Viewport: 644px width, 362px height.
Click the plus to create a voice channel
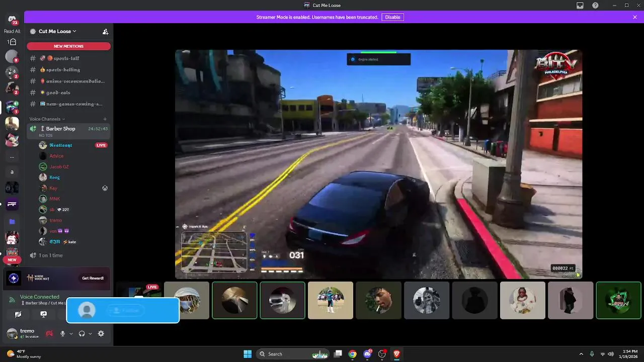pyautogui.click(x=105, y=119)
